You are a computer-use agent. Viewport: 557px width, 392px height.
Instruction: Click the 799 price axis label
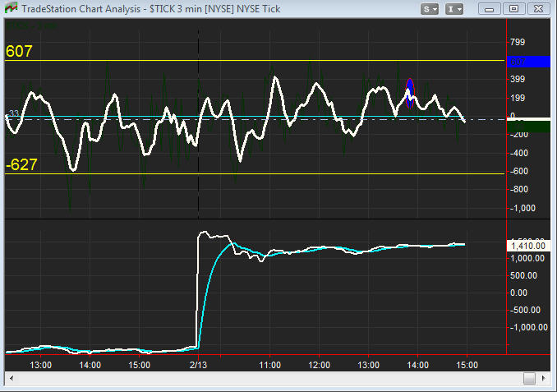tap(518, 42)
